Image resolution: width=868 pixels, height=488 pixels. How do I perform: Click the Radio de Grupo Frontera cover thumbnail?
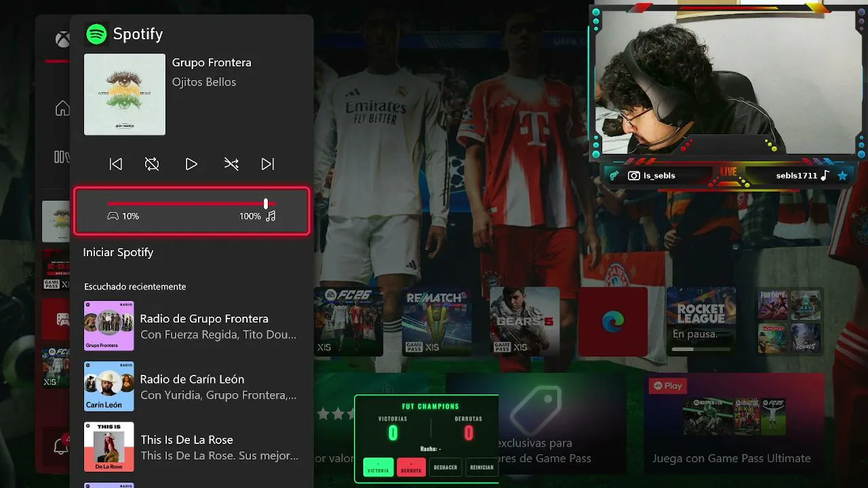click(x=109, y=326)
